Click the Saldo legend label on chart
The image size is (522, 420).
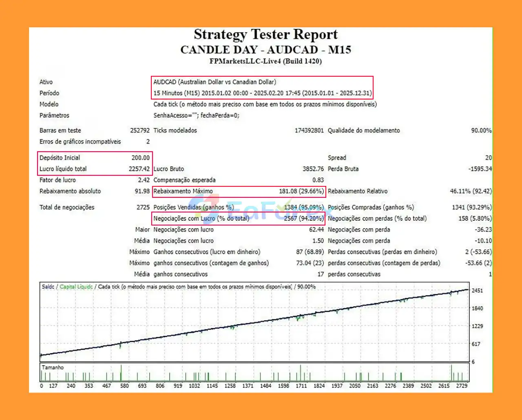[x=48, y=287]
